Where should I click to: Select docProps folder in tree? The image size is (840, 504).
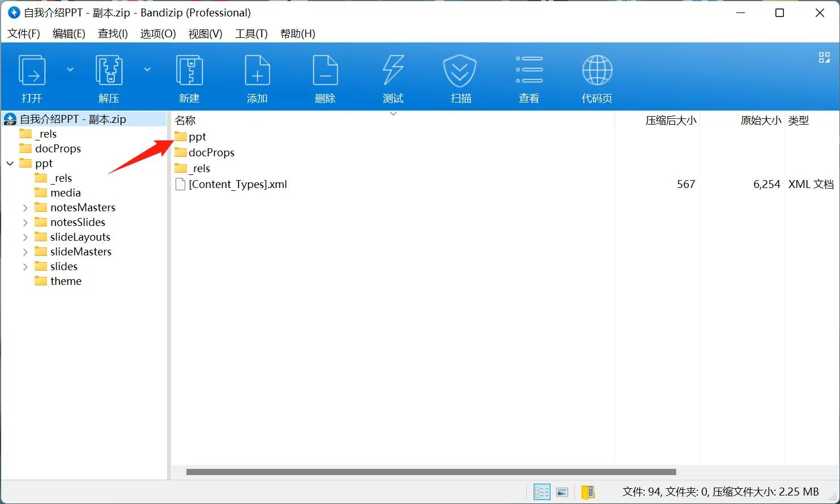tap(58, 148)
